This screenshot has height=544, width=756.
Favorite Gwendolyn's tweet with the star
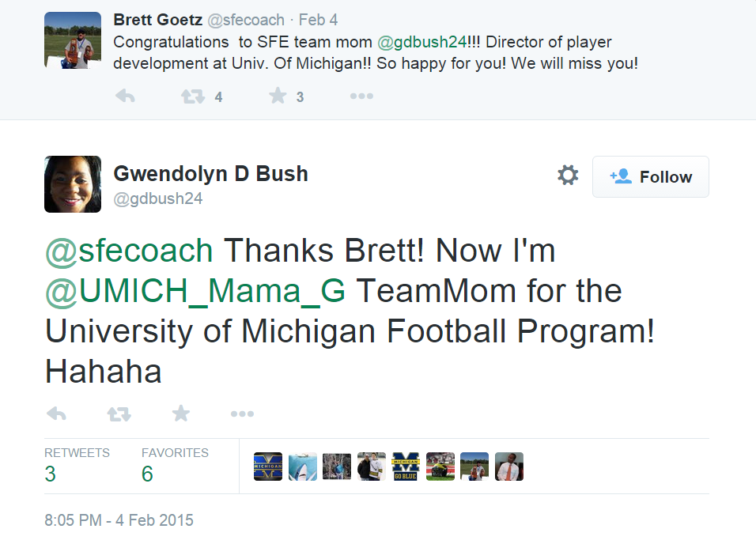181,414
